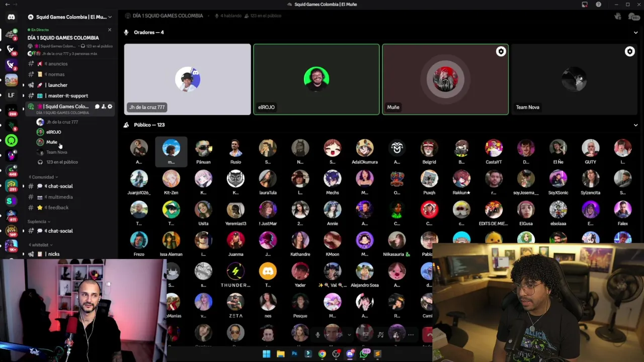This screenshot has height=362, width=644.
Task: Open Discord home direct messages
Action: tap(11, 17)
